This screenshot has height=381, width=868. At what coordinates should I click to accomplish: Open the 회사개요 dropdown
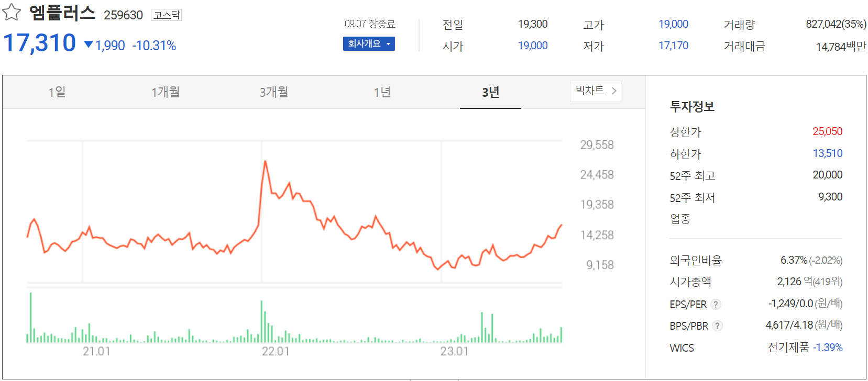(369, 44)
